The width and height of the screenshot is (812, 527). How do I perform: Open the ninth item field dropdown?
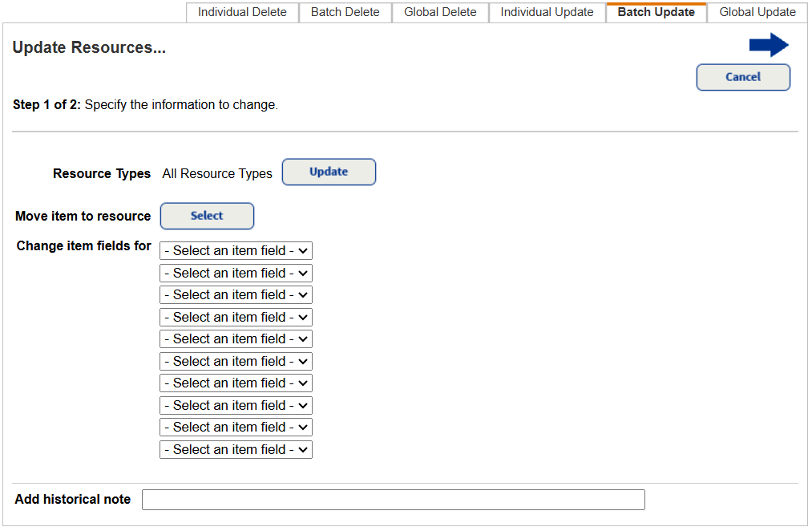(x=236, y=427)
